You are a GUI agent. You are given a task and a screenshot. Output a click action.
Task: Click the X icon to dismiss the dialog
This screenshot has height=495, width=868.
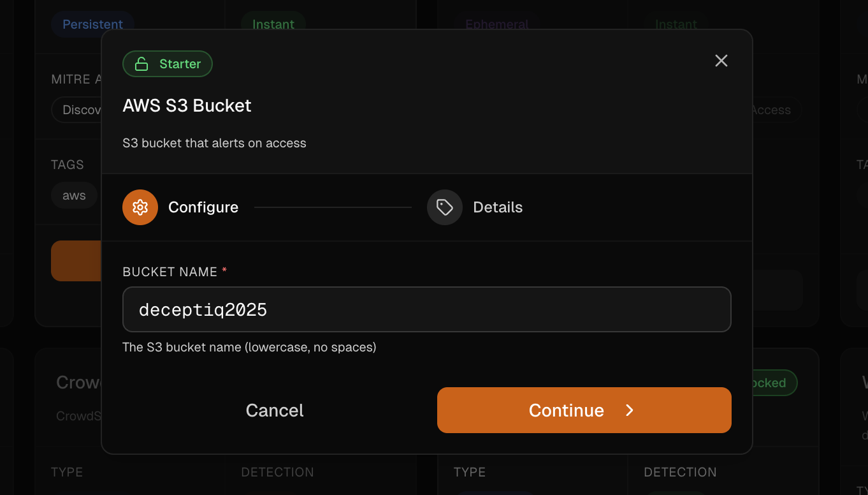point(721,61)
